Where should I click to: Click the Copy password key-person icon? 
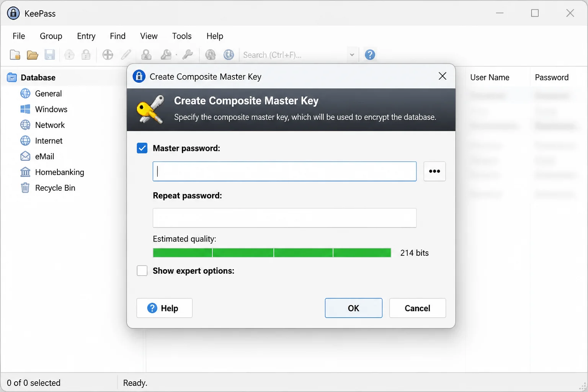click(166, 55)
